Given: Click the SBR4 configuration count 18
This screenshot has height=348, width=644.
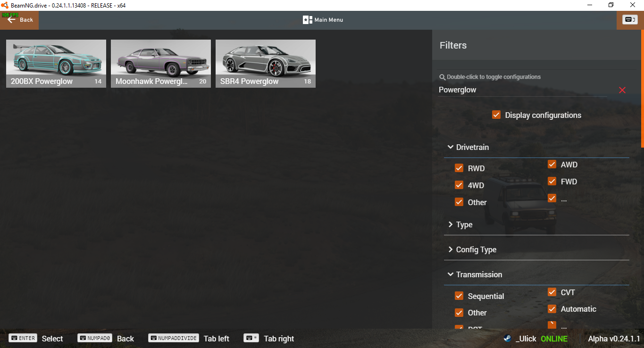Looking at the screenshot, I should click(x=308, y=82).
